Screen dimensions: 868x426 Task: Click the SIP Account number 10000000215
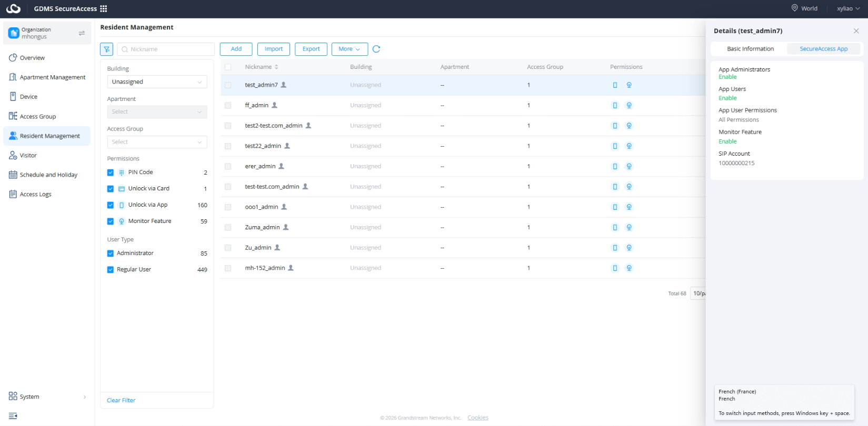coord(736,164)
